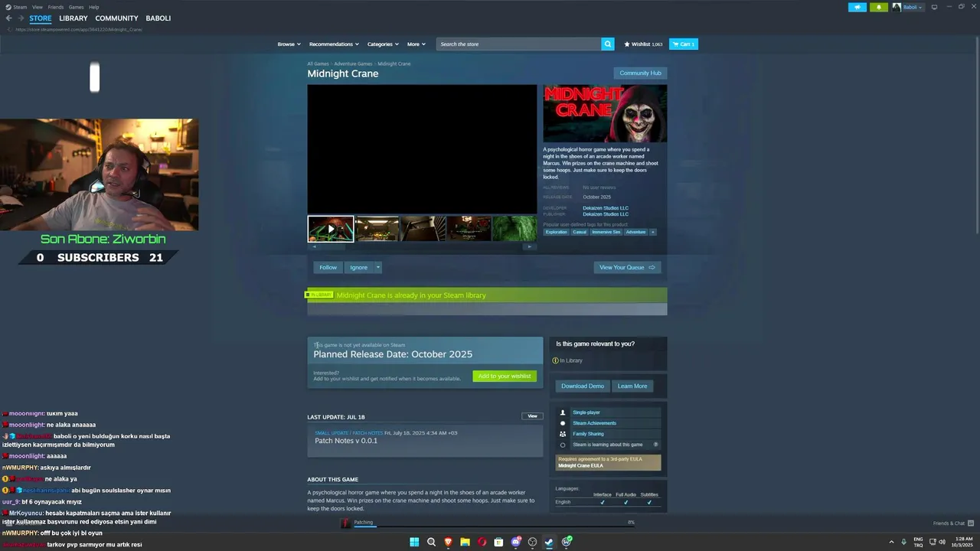Open Windows Start menu
Viewport: 980px width, 551px height.
414,542
